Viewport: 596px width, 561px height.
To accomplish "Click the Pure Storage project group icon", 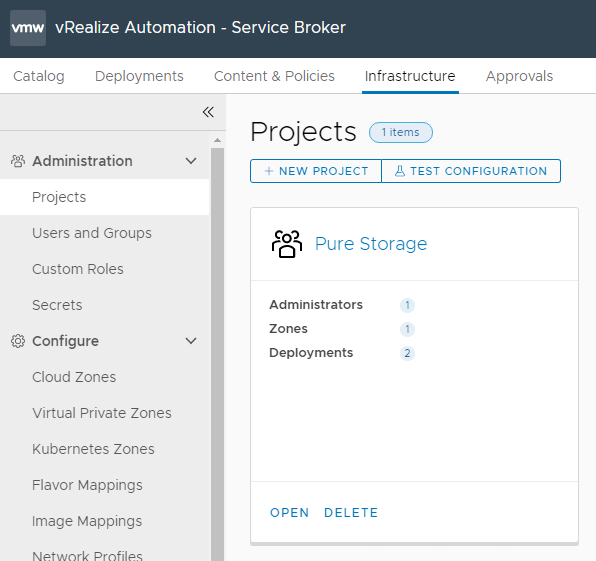I will point(287,244).
